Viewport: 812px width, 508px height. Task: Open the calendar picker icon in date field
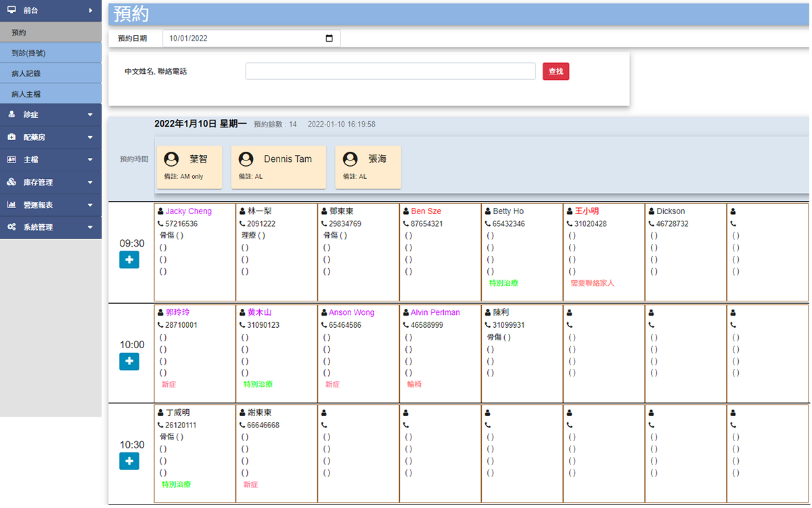[x=330, y=39]
